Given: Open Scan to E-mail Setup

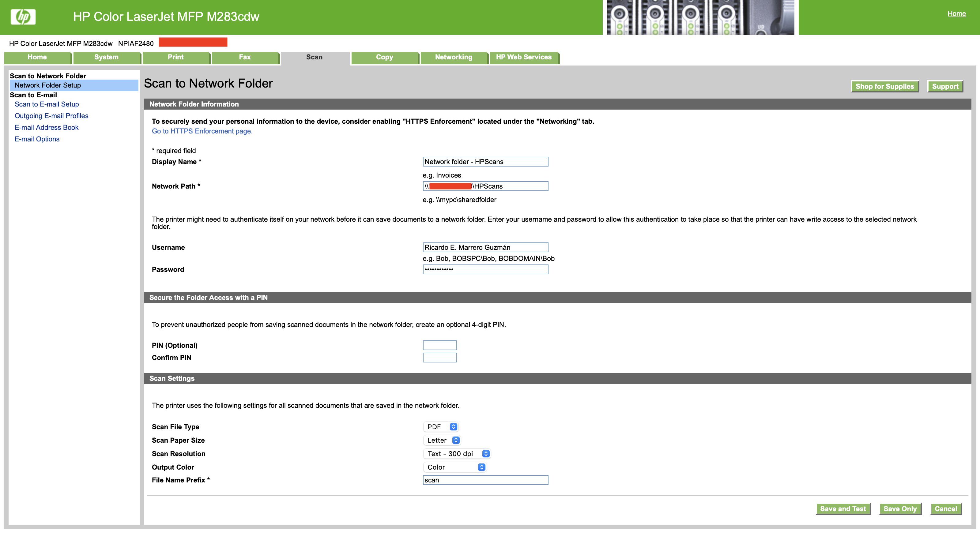Looking at the screenshot, I should click(x=47, y=104).
